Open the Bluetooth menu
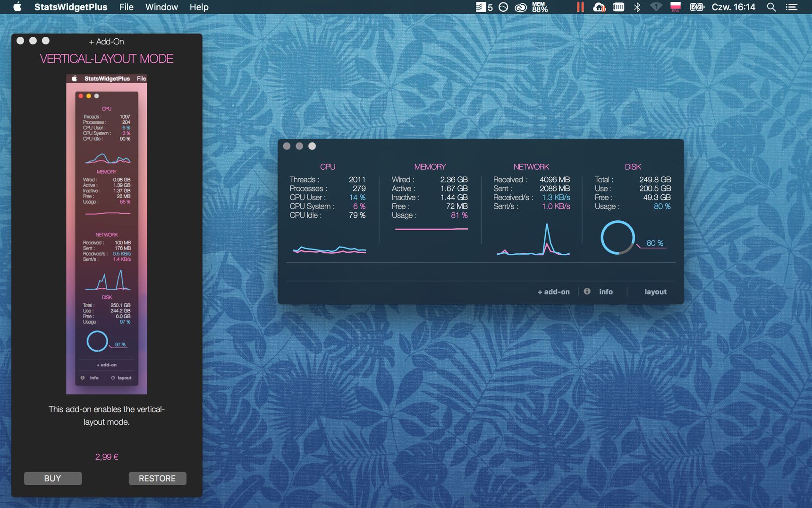Image resolution: width=812 pixels, height=508 pixels. pyautogui.click(x=637, y=7)
